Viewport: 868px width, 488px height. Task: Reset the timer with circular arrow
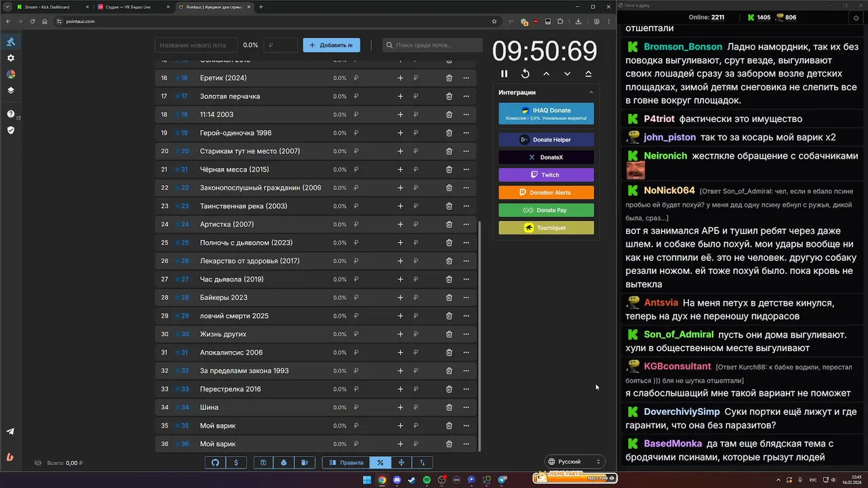click(x=525, y=74)
